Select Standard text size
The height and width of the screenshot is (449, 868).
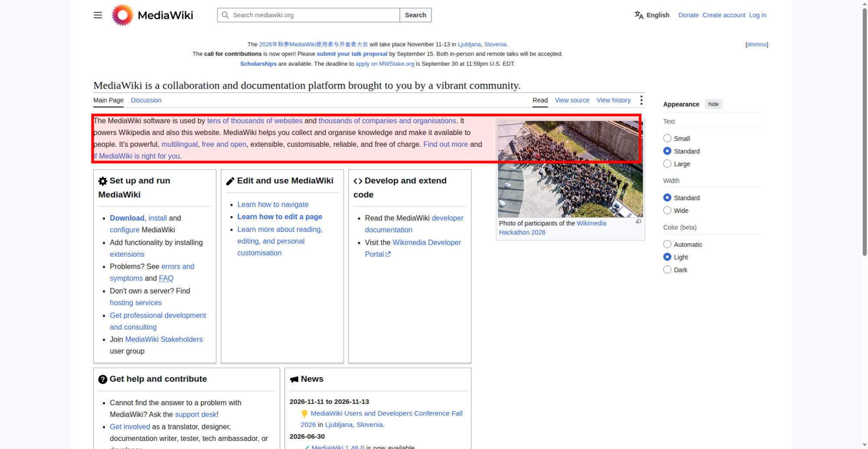click(x=667, y=151)
